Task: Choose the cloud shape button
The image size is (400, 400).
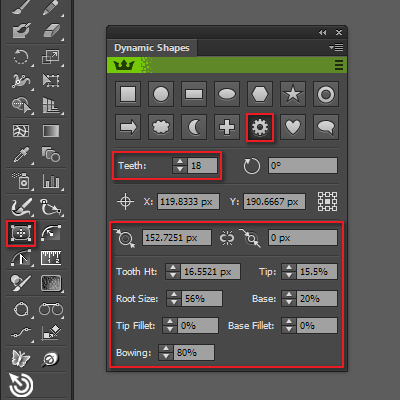Action: pyautogui.click(x=161, y=127)
